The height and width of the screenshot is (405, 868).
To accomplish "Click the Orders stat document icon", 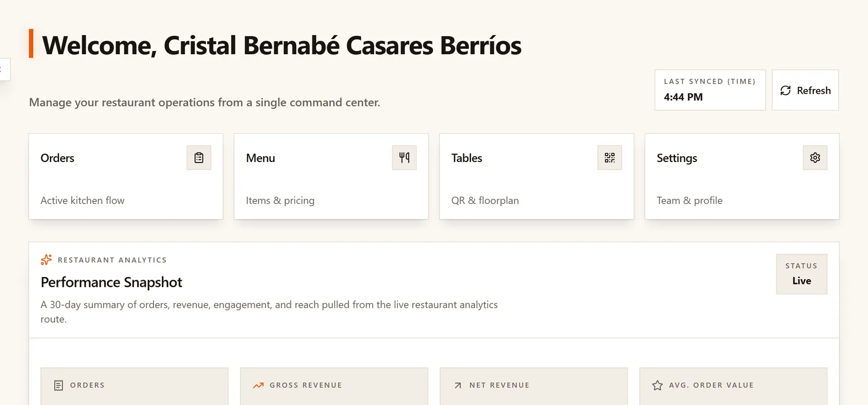I will pyautogui.click(x=59, y=385).
